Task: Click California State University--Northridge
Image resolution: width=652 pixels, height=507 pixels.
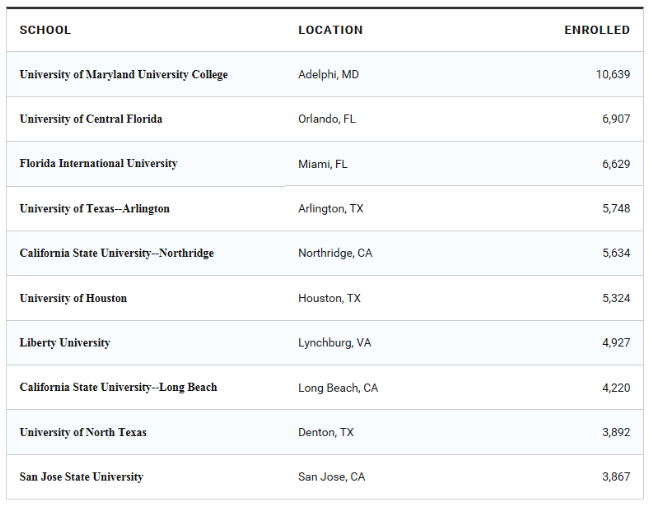Action: [x=116, y=253]
